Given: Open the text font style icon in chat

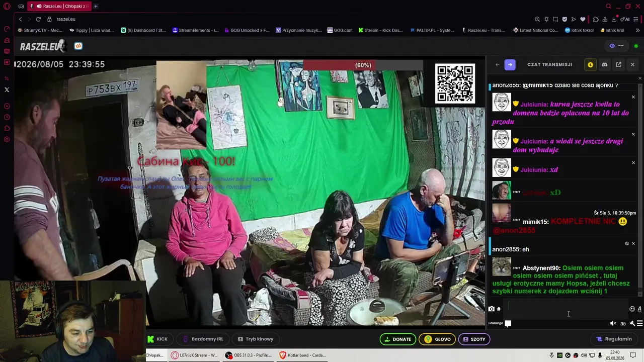Looking at the screenshot, I should (x=639, y=309).
